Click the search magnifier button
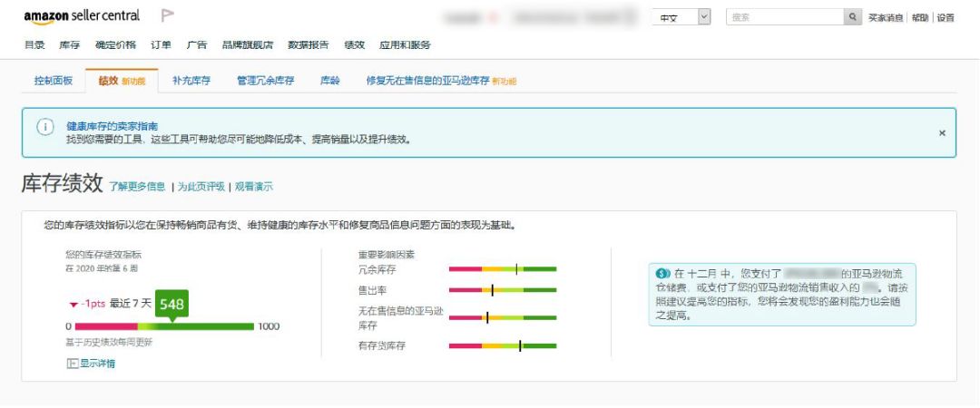The height and width of the screenshot is (408, 980). coord(852,17)
